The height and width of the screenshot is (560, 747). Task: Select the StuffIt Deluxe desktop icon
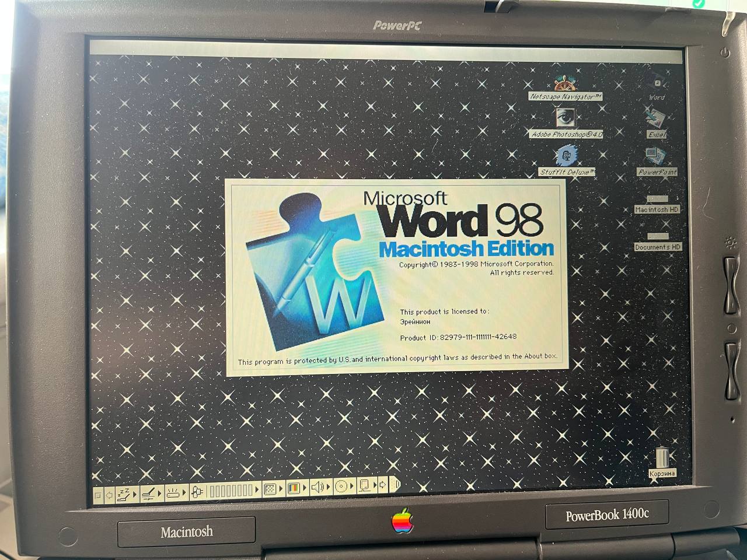point(566,156)
